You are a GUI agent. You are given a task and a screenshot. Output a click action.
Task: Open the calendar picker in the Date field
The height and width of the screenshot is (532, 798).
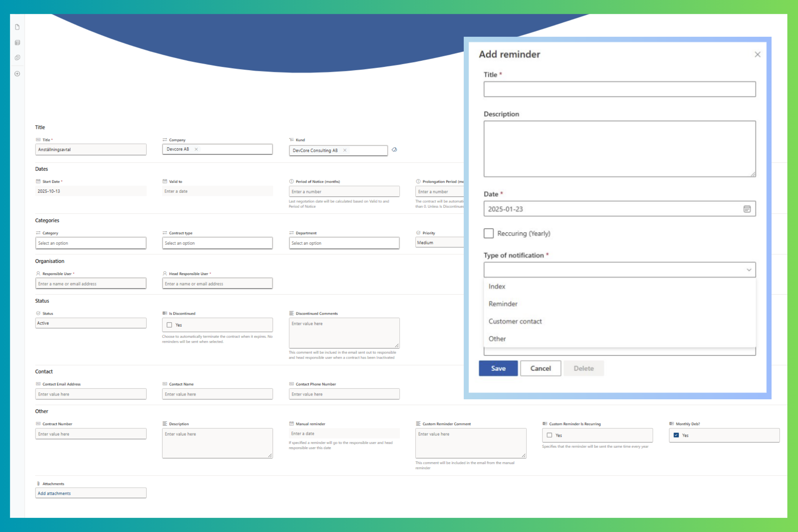747,209
